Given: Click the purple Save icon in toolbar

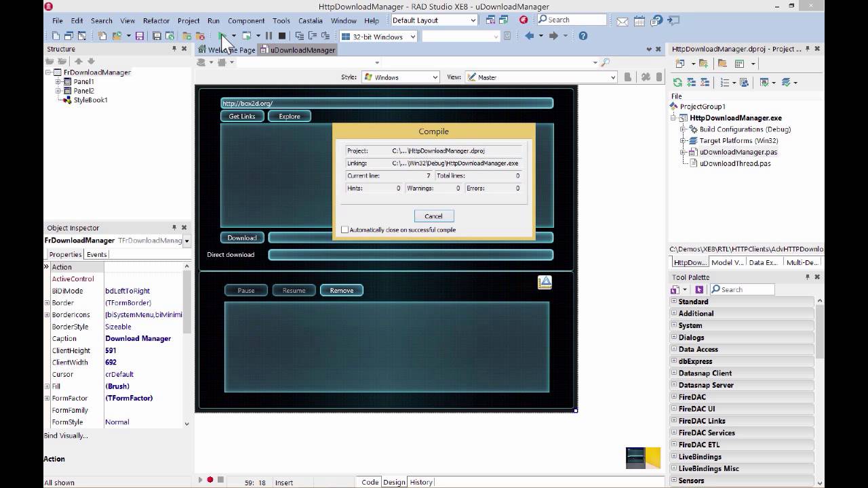Looking at the screenshot, I should pyautogui.click(x=140, y=36).
